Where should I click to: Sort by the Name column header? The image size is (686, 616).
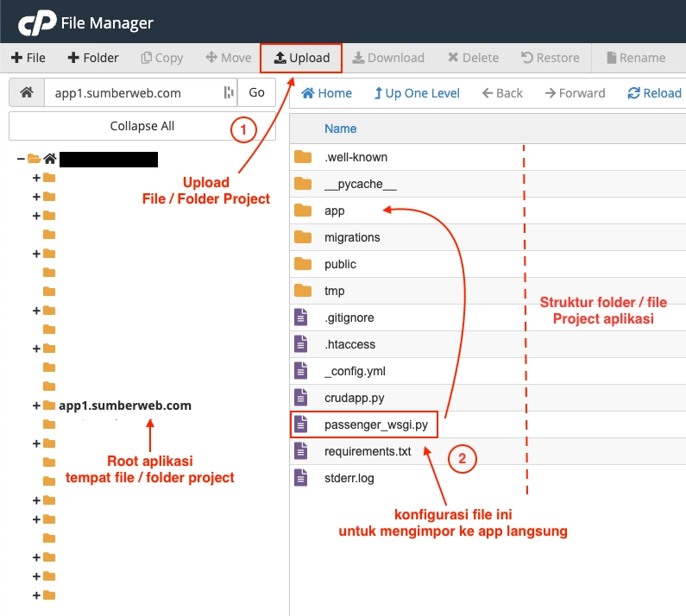pyautogui.click(x=340, y=129)
